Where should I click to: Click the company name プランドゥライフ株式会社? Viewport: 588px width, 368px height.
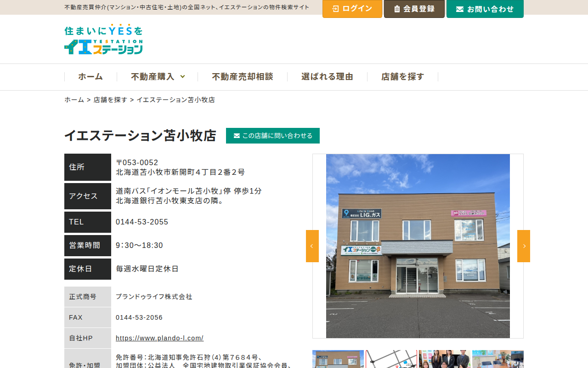(x=154, y=297)
